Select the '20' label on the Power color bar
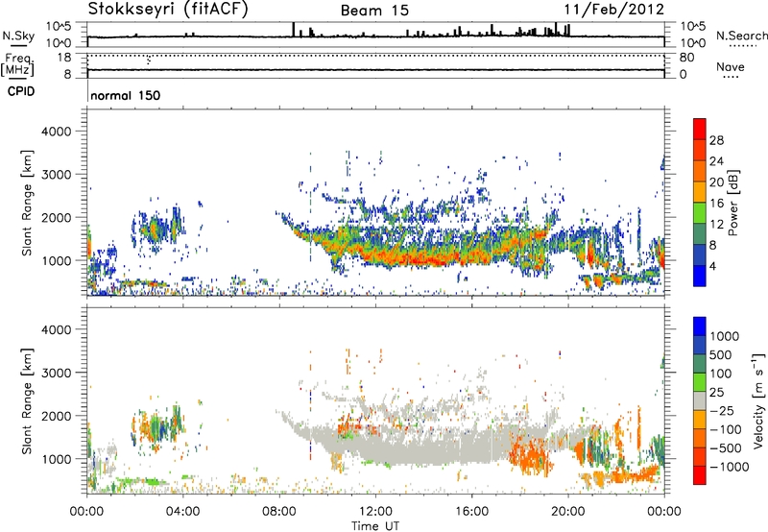Screen dimensions: 768x532 [x=716, y=182]
